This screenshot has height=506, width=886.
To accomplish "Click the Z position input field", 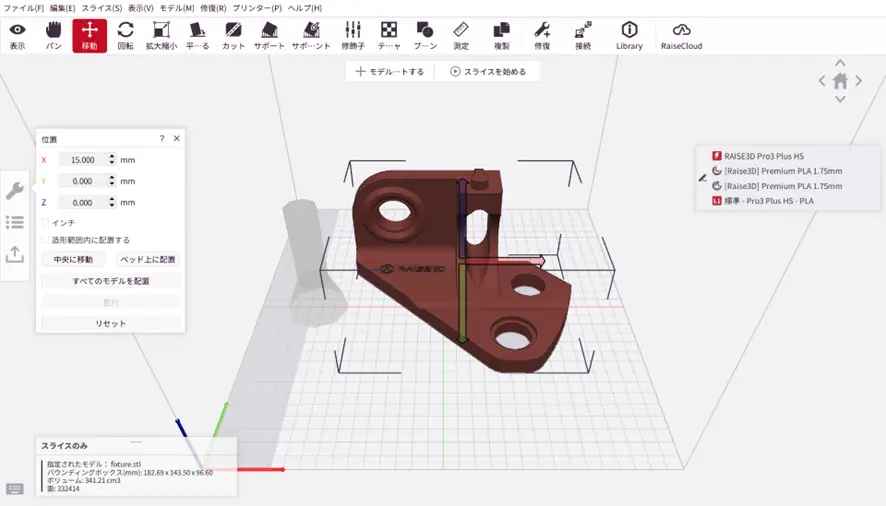I will click(82, 202).
